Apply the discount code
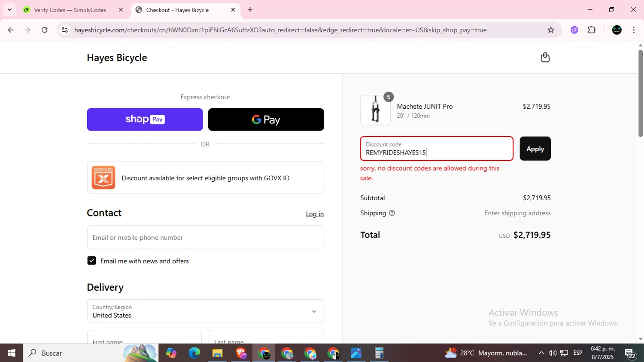644x362 pixels. pyautogui.click(x=535, y=149)
